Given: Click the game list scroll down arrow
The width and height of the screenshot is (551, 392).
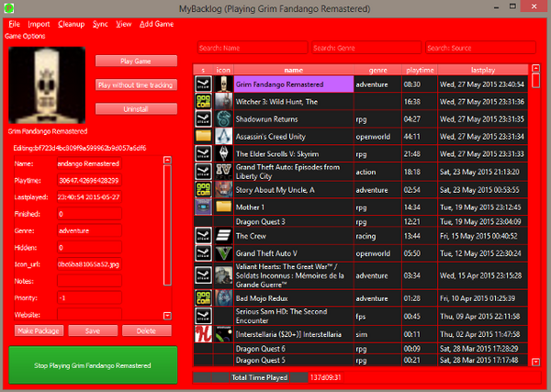Looking at the screenshot, I should point(536,363).
